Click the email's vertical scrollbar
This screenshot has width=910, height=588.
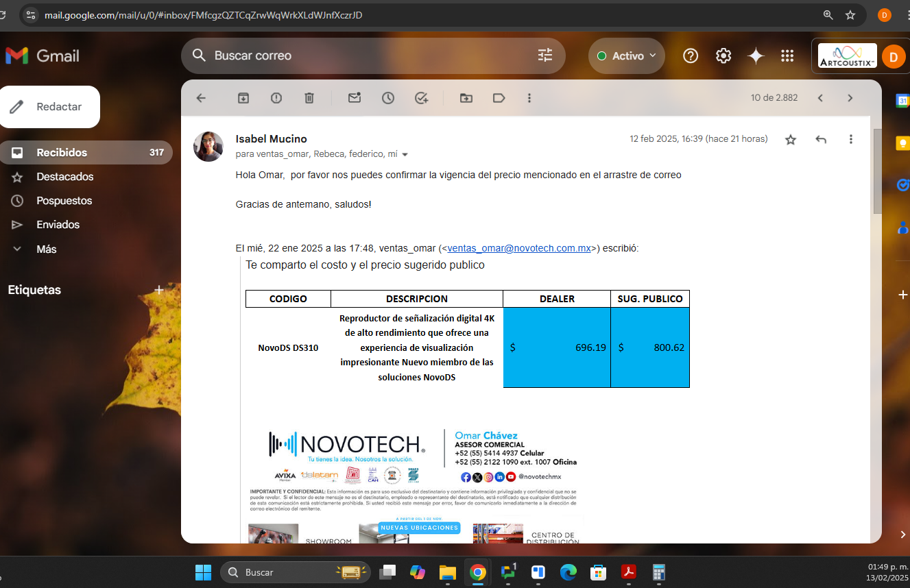[x=877, y=171]
